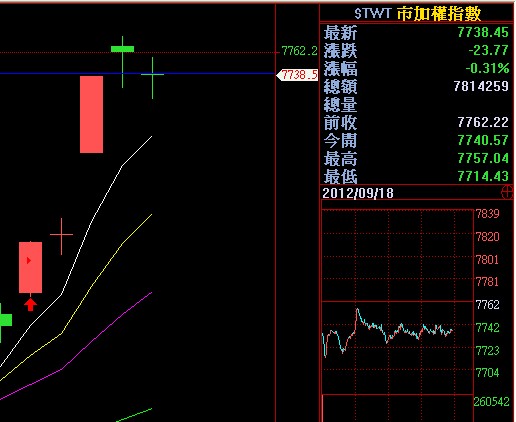
Task: Click the 7762.2 previous close label
Action: tap(299, 51)
